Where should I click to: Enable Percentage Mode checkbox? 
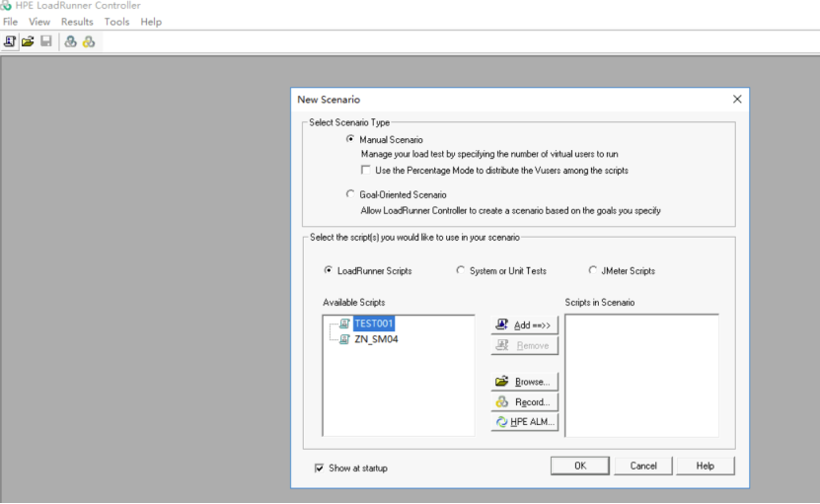(365, 170)
